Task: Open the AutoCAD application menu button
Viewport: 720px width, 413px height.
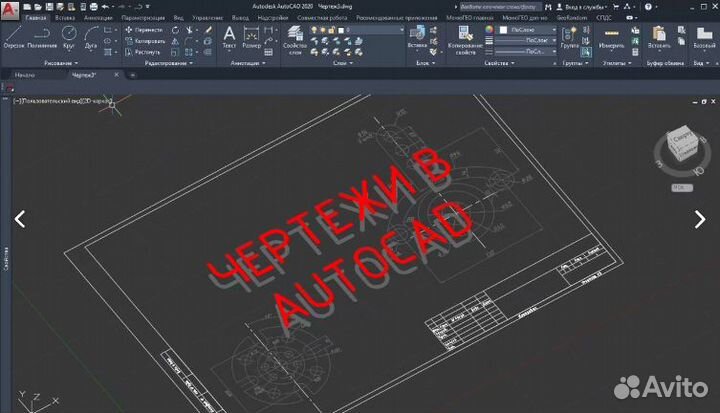Action: point(10,10)
